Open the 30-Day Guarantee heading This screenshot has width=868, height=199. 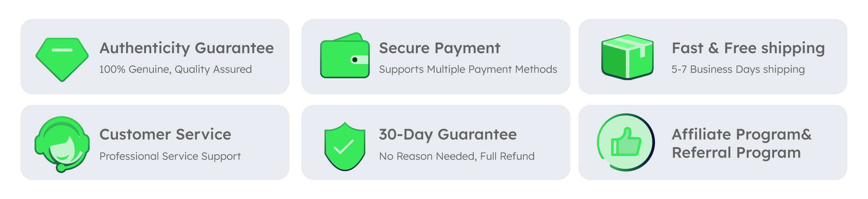point(448,135)
